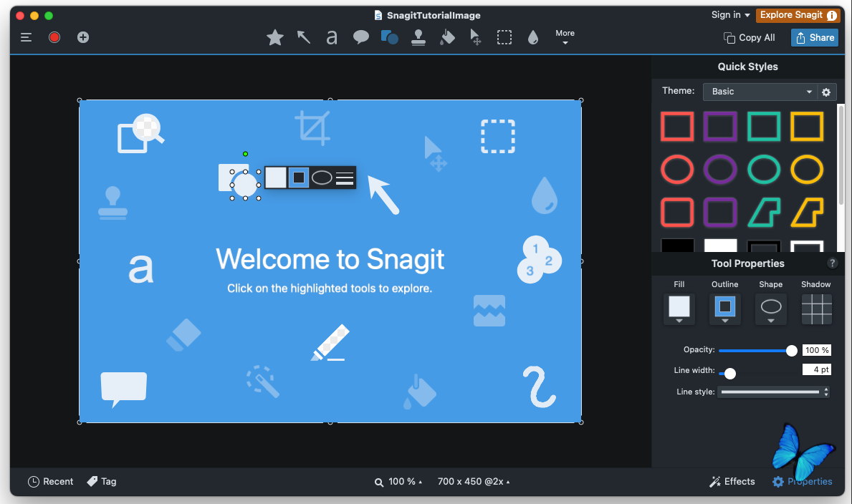Open the Theme Basic dropdown
852x504 pixels.
click(x=760, y=92)
